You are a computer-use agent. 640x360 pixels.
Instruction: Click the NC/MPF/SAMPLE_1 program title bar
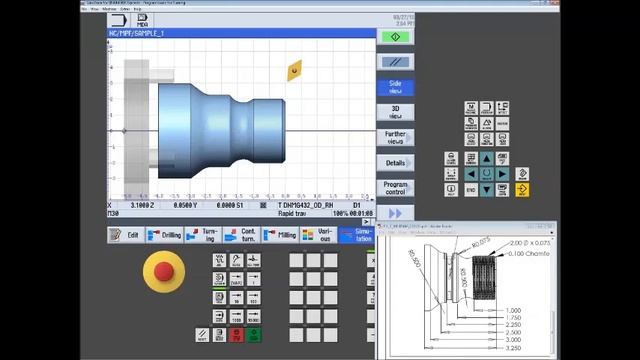tap(242, 33)
